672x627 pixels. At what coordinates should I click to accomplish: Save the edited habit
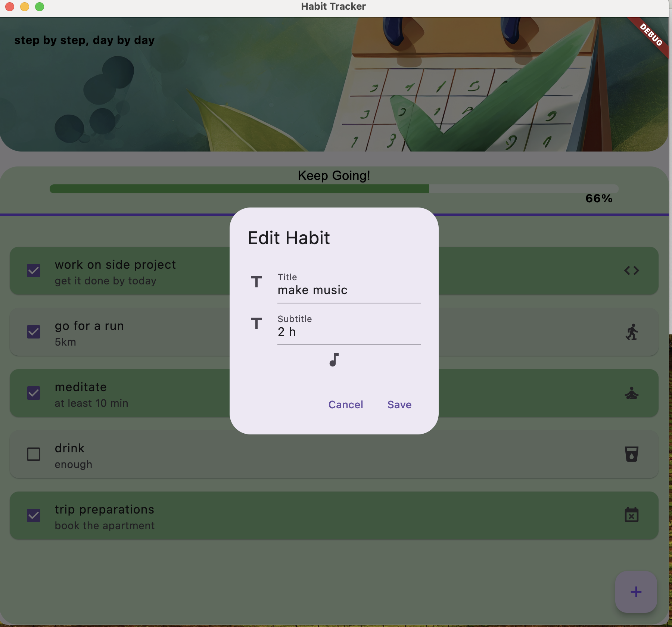point(399,405)
